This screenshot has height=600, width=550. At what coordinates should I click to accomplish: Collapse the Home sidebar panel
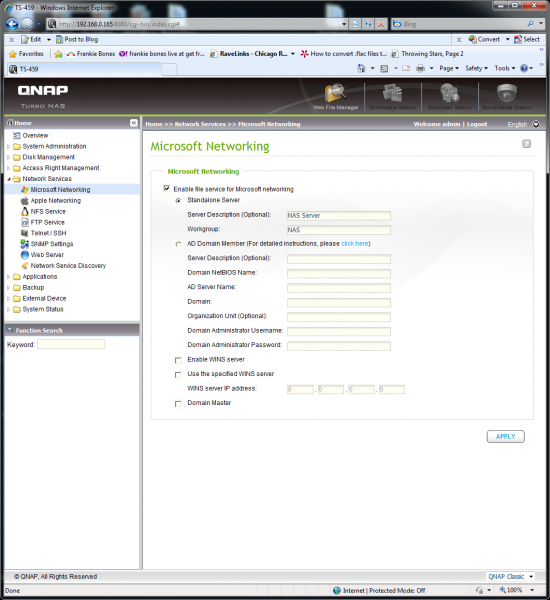pos(134,123)
